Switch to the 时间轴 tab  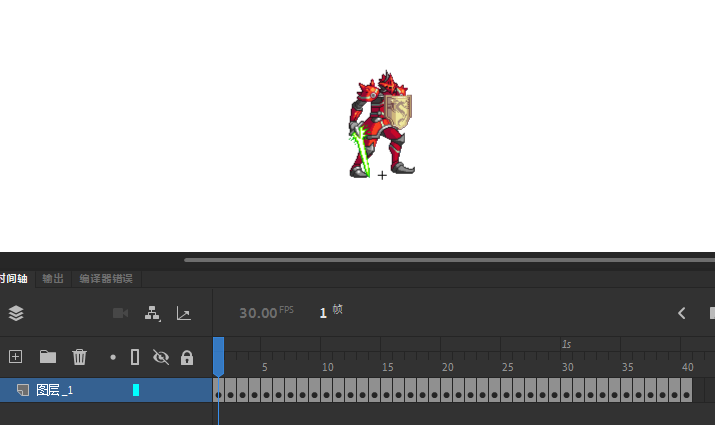coord(14,279)
